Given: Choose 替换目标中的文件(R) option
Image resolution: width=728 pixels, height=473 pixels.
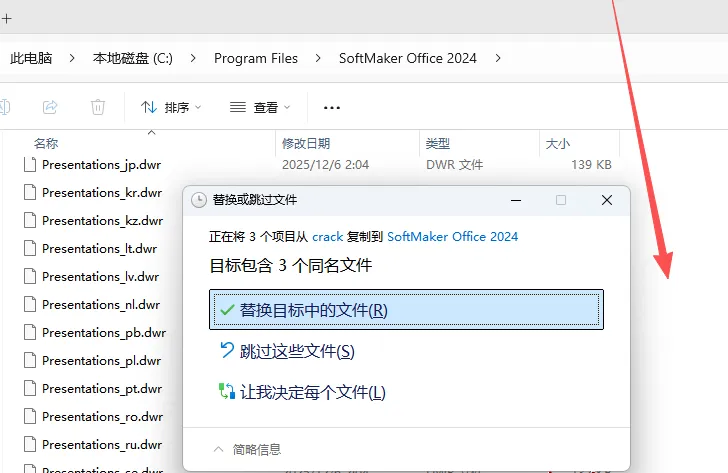Looking at the screenshot, I should [406, 310].
